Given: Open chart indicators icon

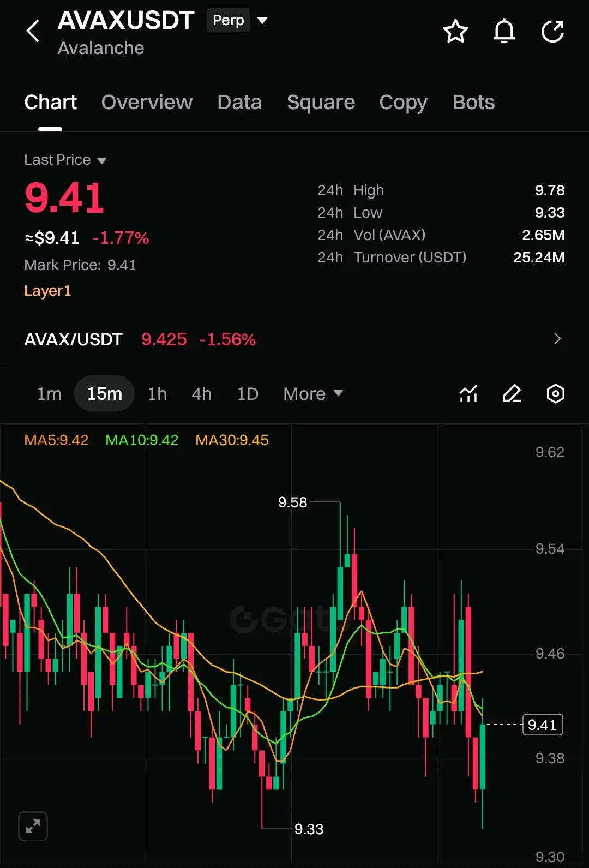Looking at the screenshot, I should click(x=468, y=393).
